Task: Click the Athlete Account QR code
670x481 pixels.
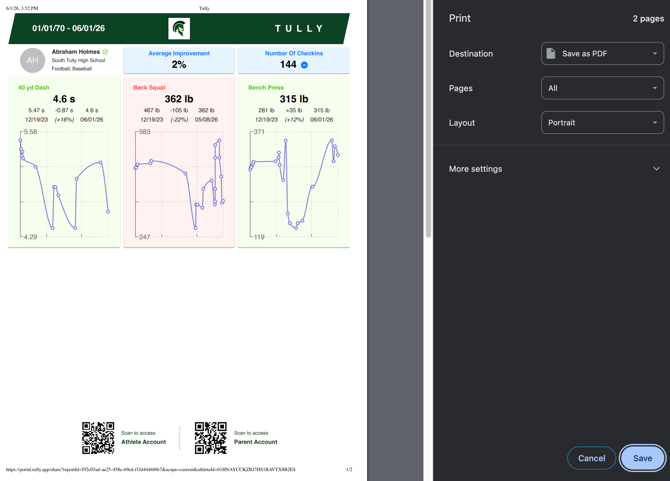Action: tap(98, 438)
